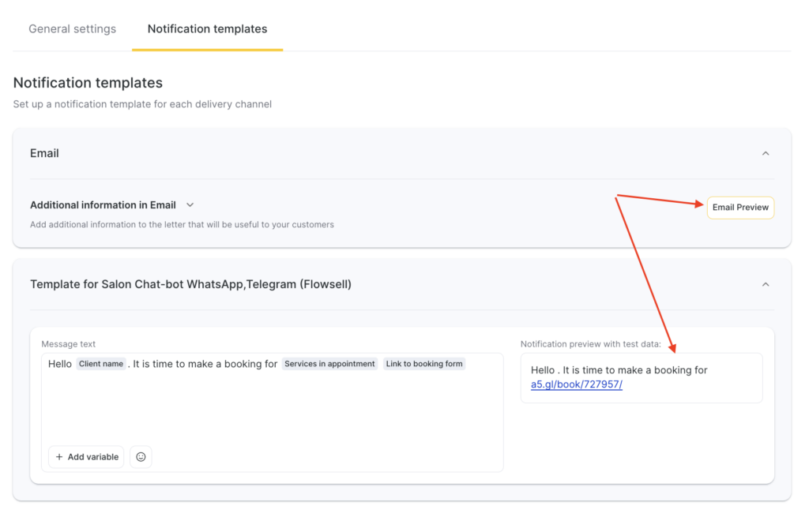Image resolution: width=809 pixels, height=532 pixels.
Task: Select the Client name variable chip
Action: point(101,364)
